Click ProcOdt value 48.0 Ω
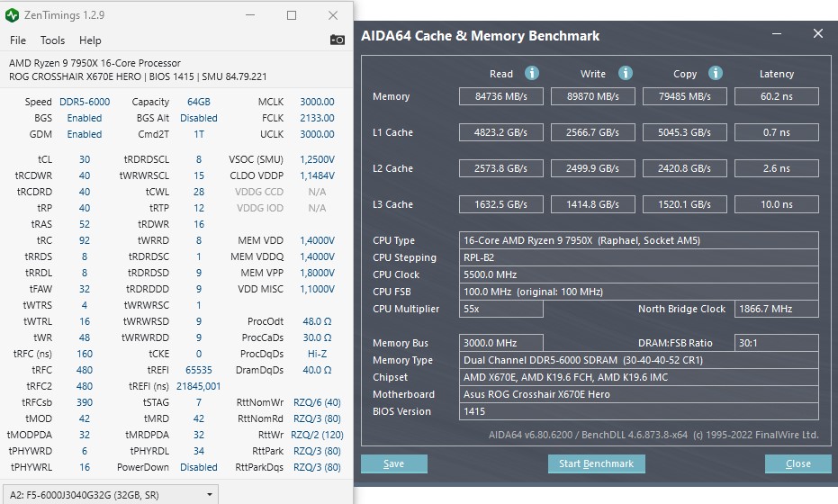 coord(317,321)
